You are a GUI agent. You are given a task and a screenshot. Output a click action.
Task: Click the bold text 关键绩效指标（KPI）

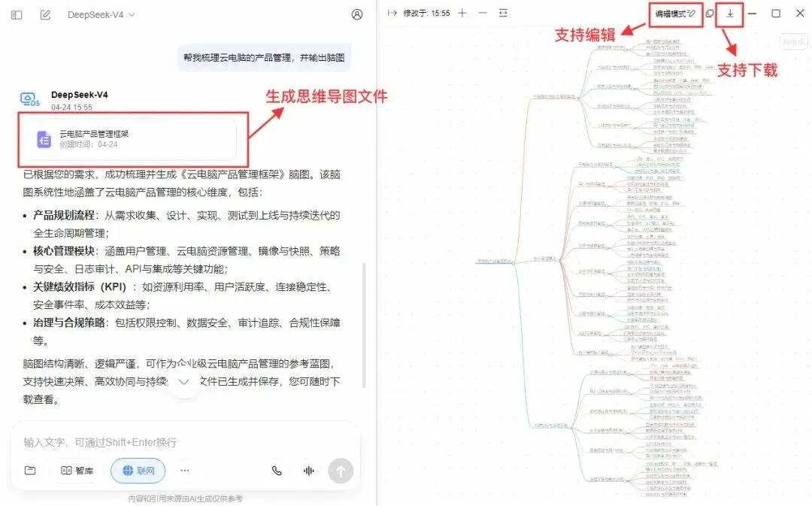tap(80, 286)
